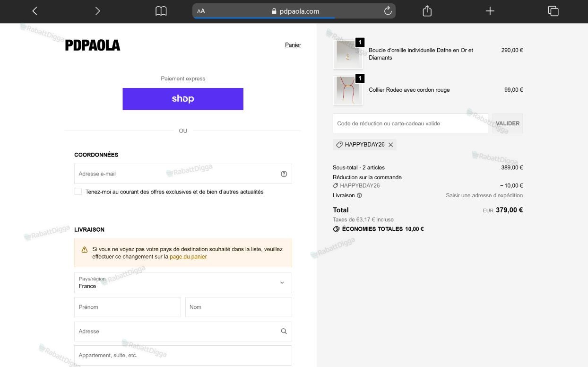Reload the pdpaola.com page
This screenshot has height=367, width=588.
(388, 11)
